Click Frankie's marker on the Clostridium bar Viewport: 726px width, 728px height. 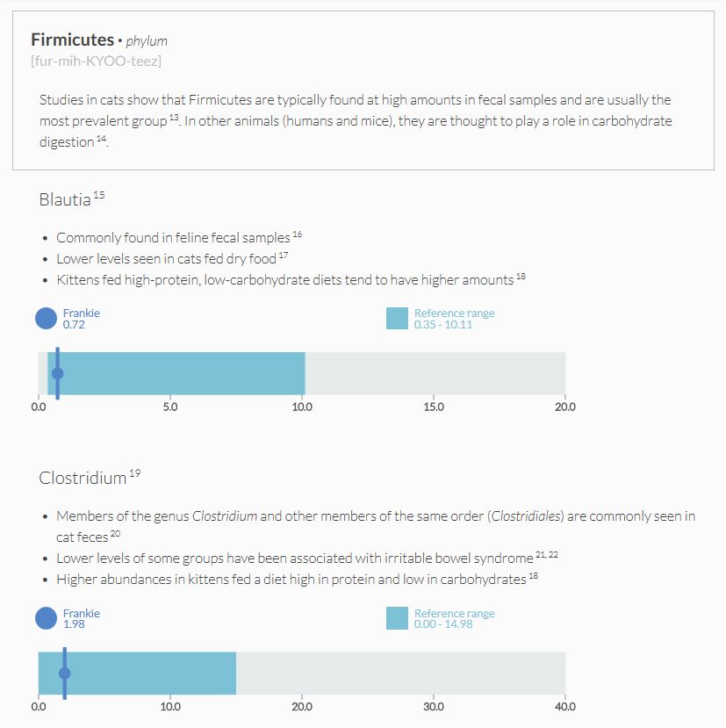click(64, 674)
